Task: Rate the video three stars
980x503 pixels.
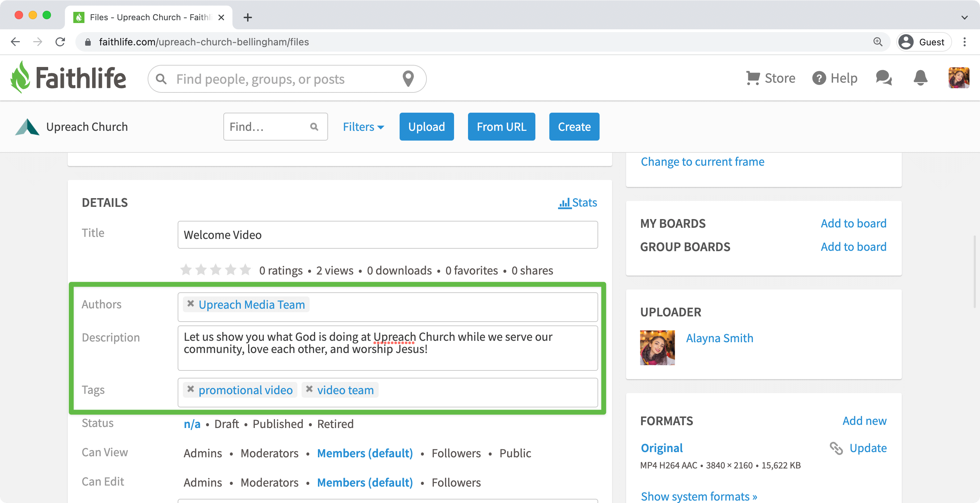Action: 216,270
